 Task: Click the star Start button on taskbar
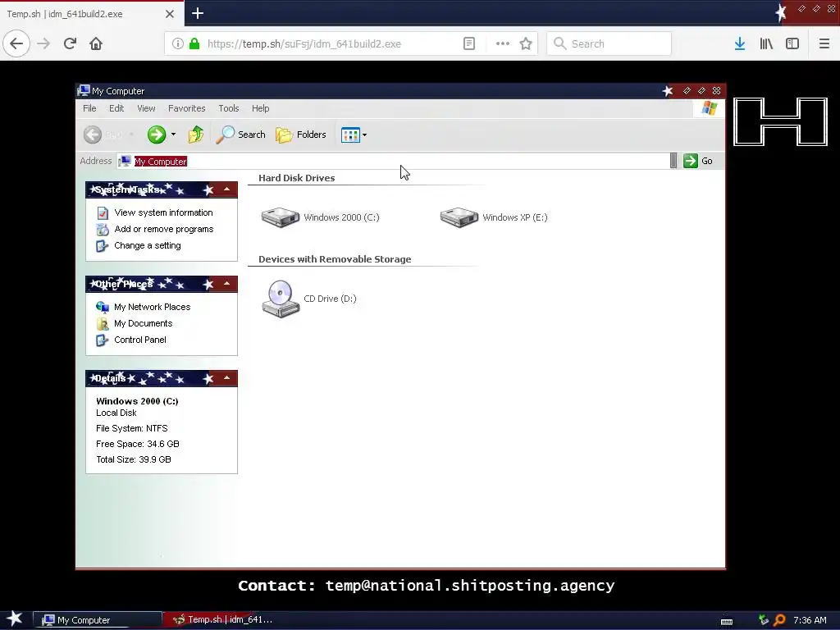point(15,619)
